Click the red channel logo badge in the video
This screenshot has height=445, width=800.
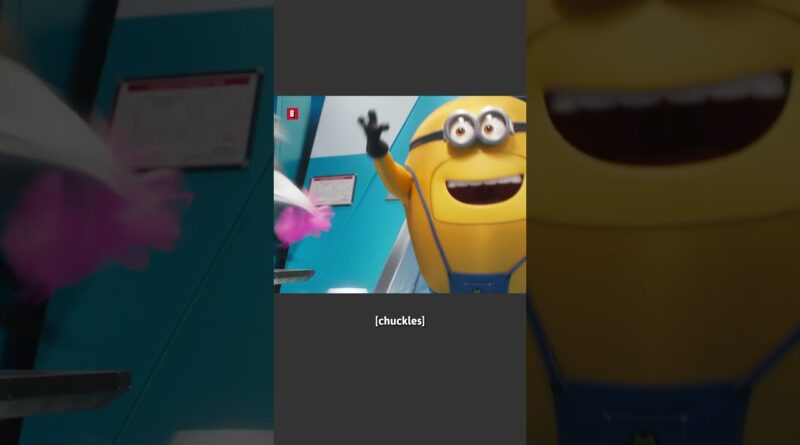[292, 114]
